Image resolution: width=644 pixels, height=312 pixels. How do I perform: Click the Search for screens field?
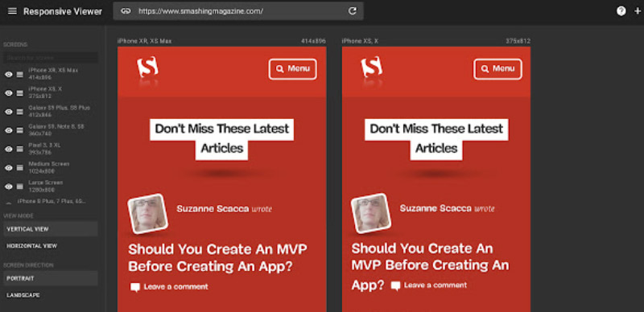[51, 57]
